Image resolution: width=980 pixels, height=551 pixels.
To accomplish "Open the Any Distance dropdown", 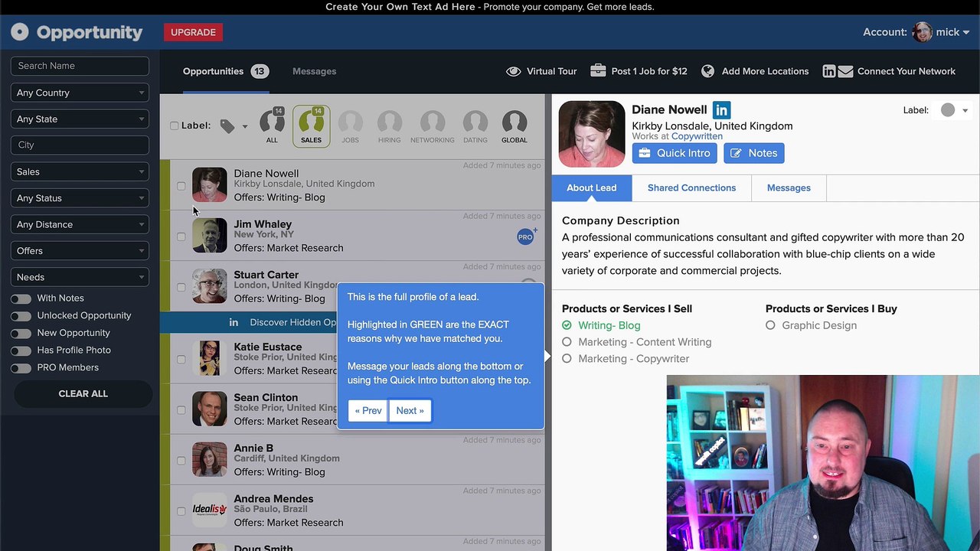I will 80,225.
